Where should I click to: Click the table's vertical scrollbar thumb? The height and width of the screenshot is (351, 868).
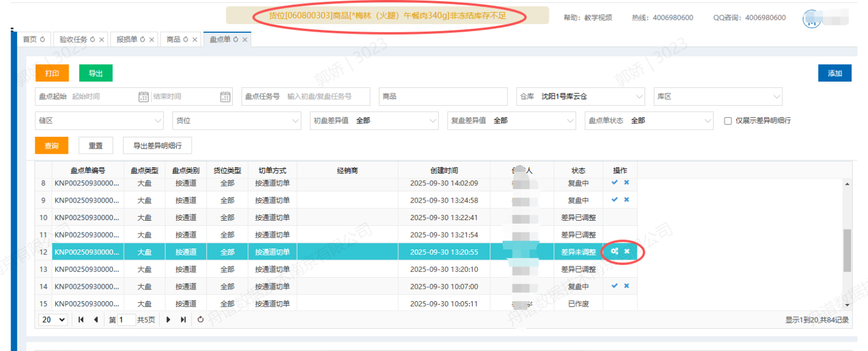click(x=847, y=251)
